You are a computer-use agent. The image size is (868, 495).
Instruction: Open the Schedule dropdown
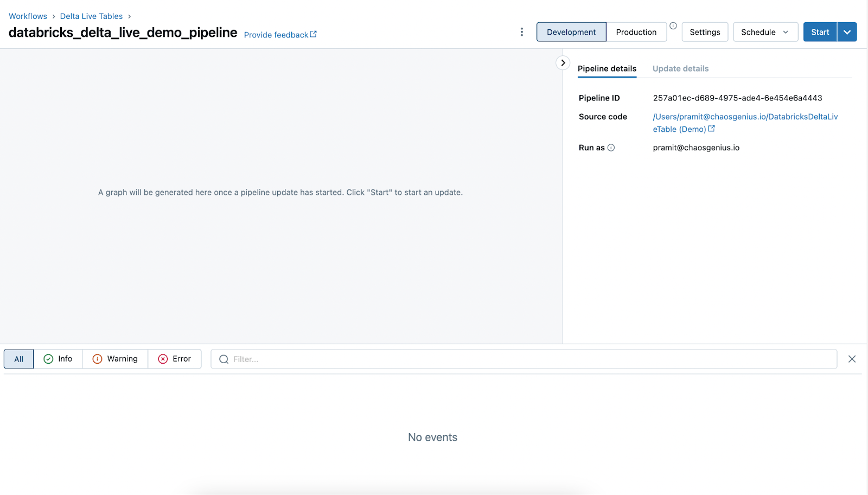[765, 31]
